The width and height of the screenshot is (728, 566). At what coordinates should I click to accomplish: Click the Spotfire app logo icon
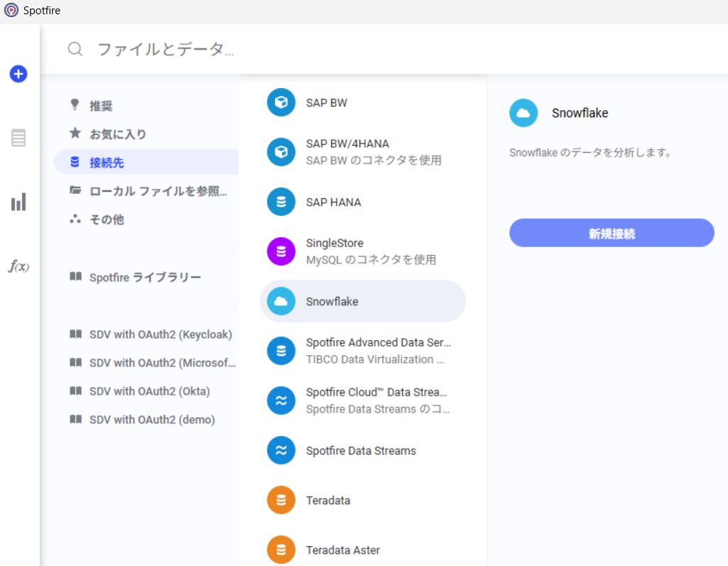click(x=11, y=10)
